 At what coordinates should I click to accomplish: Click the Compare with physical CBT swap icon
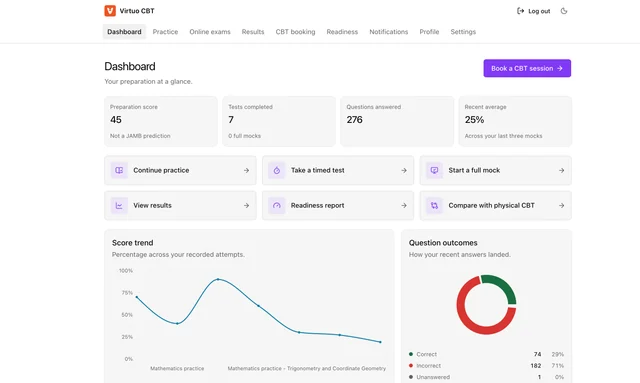click(x=434, y=205)
